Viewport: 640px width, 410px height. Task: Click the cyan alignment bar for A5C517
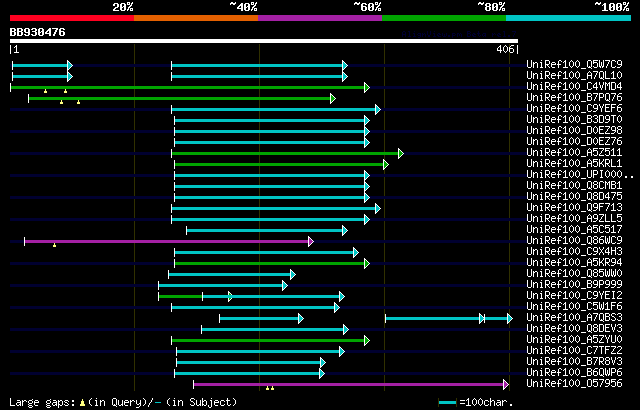pyautogui.click(x=267, y=230)
